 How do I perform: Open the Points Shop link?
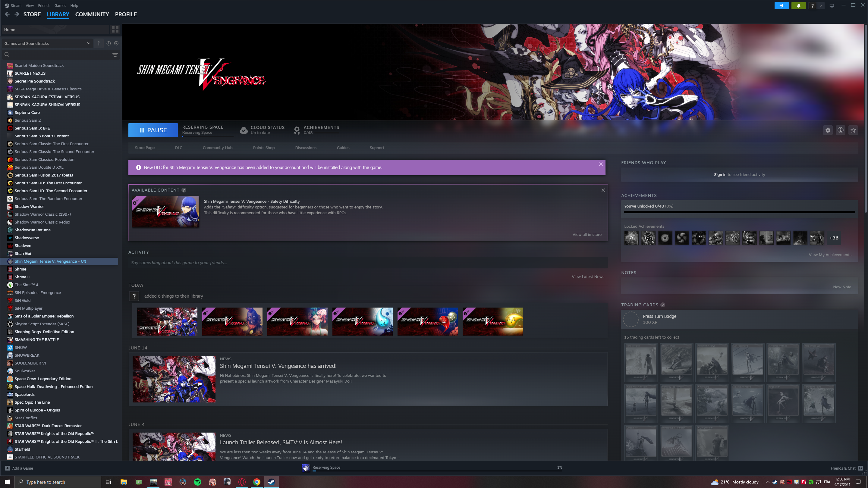click(x=263, y=148)
